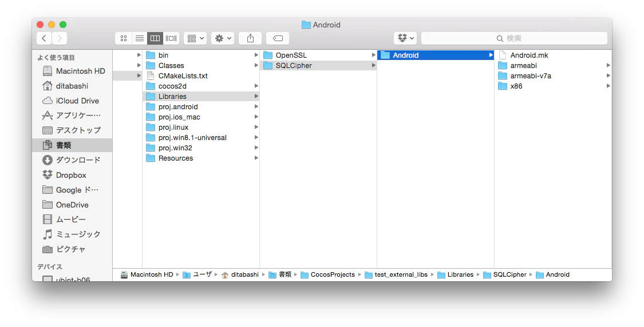Select the Resources folder
This screenshot has width=644, height=327.
(x=201, y=158)
